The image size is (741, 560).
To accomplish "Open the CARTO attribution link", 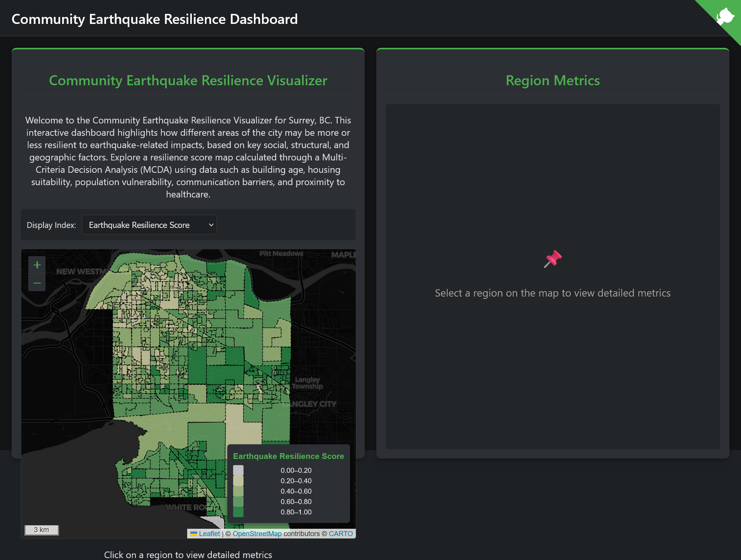I will (340, 534).
